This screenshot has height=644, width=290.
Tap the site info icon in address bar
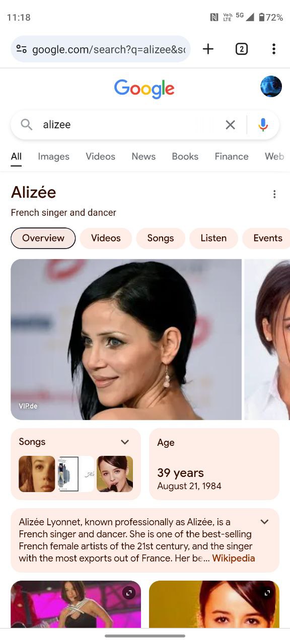point(22,49)
